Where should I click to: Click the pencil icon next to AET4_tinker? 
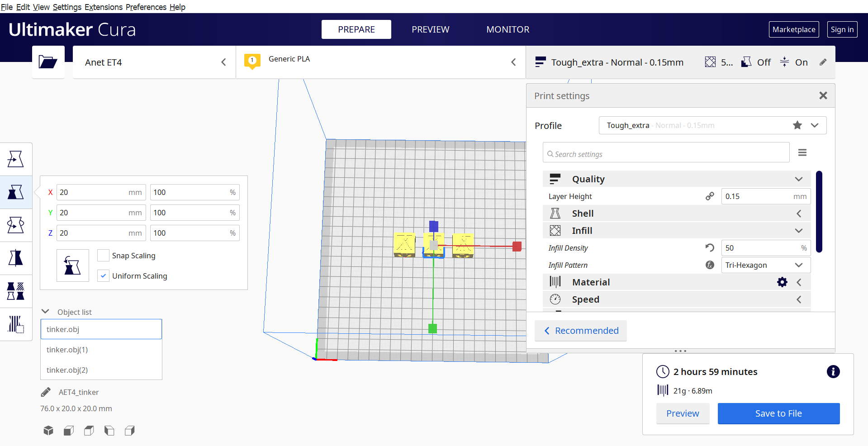pyautogui.click(x=46, y=392)
